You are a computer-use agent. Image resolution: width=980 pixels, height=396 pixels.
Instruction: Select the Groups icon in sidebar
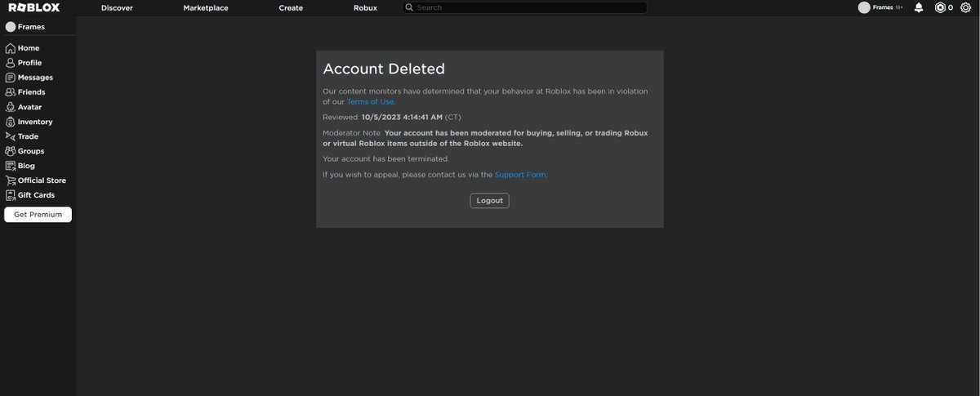point(11,151)
